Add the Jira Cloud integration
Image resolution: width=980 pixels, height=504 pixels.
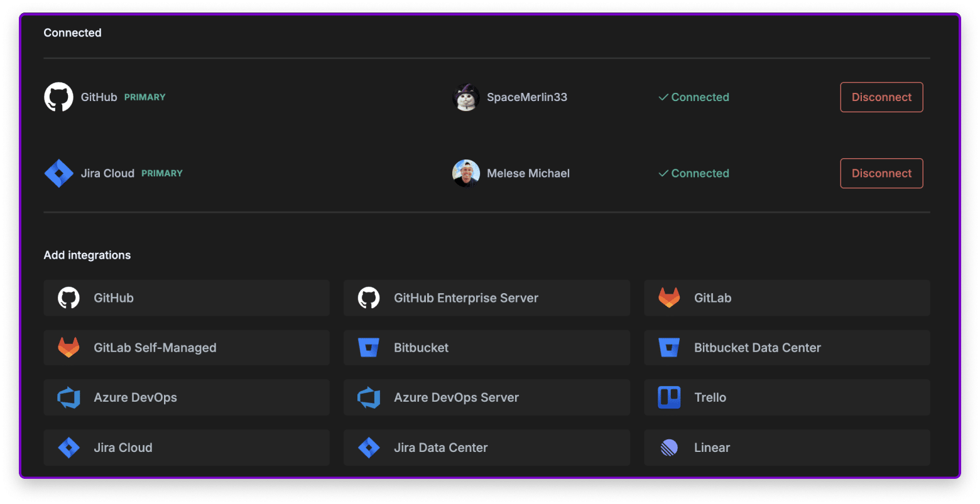click(187, 448)
